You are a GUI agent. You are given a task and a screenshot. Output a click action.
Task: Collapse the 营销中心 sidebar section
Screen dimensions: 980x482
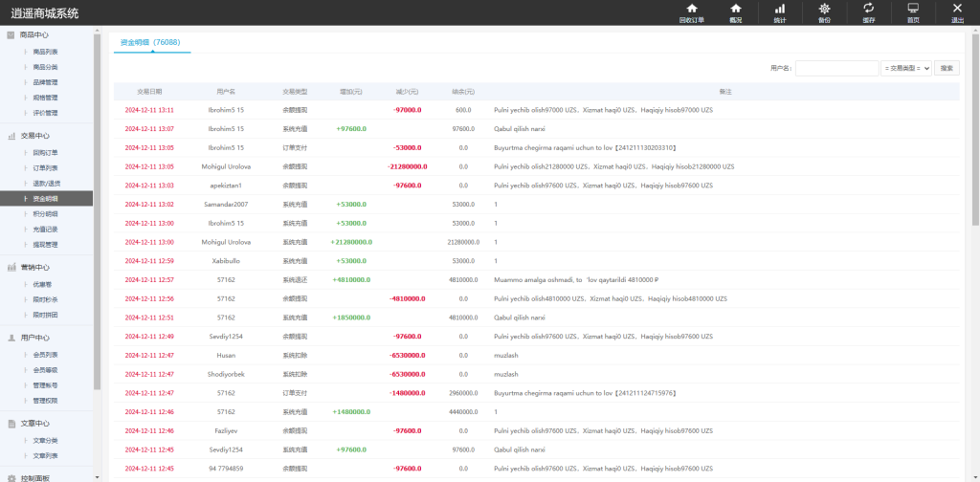[x=40, y=268]
